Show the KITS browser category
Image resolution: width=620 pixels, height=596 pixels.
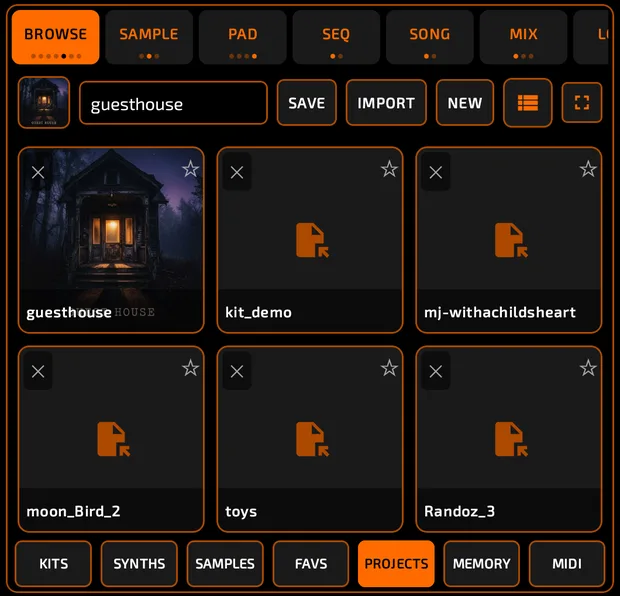click(x=53, y=564)
